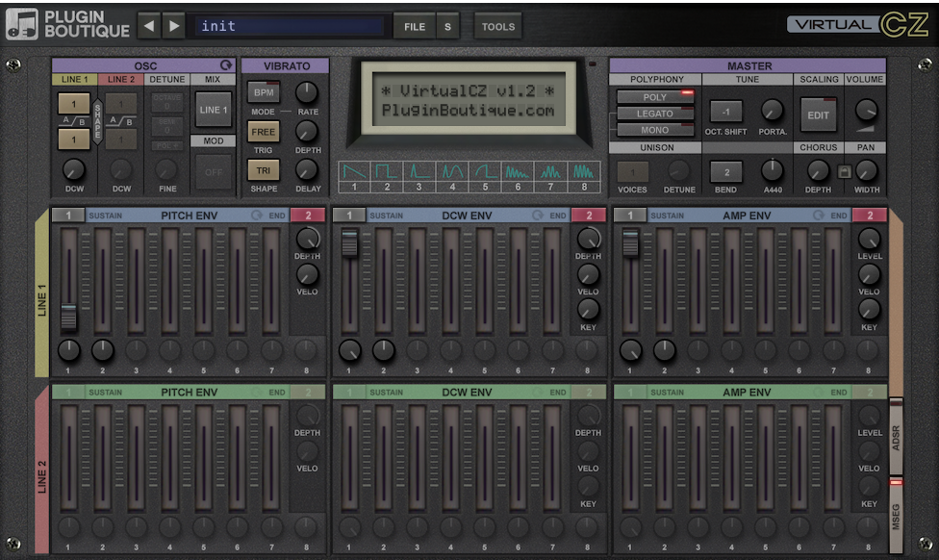
Task: Click Line 1 Amp Env LEVEL knob
Action: (x=869, y=239)
